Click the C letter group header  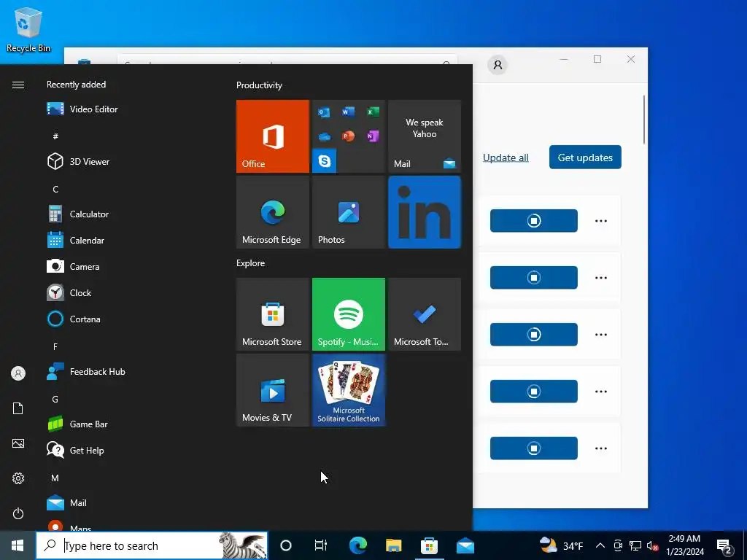pyautogui.click(x=55, y=189)
